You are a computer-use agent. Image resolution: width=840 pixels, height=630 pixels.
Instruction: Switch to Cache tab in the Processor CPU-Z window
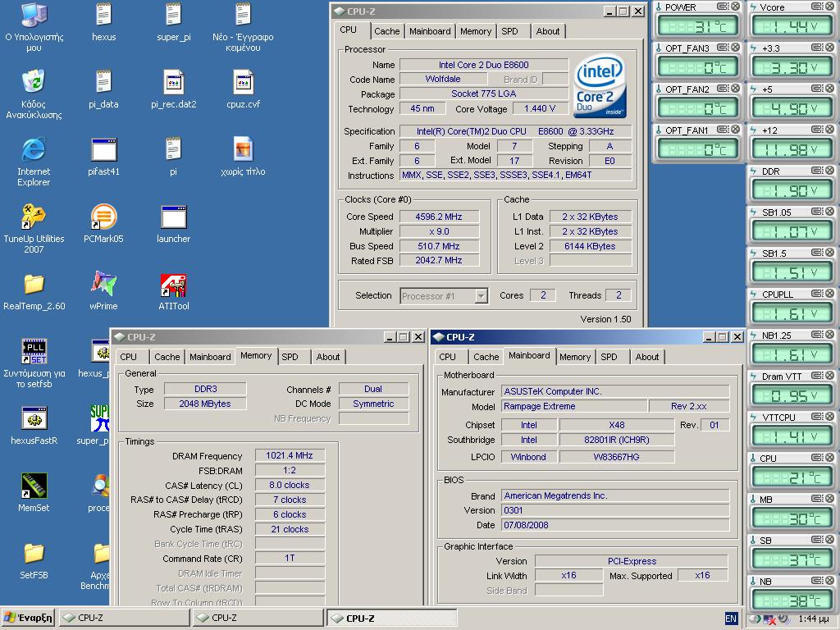point(387,31)
